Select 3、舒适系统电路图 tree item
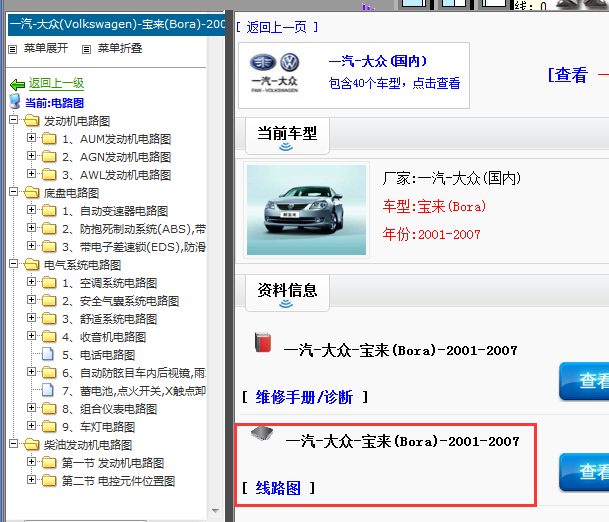The width and height of the screenshot is (609, 522). (x=110, y=319)
